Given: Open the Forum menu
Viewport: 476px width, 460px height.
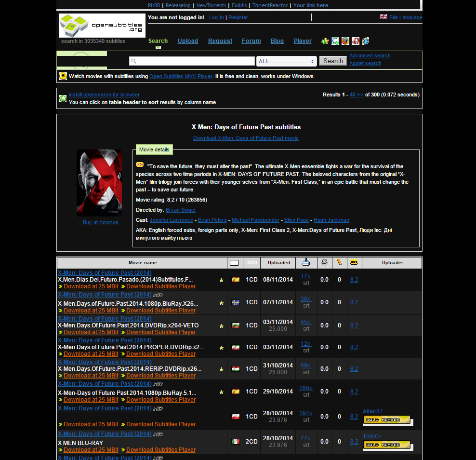Looking at the screenshot, I should click(251, 41).
